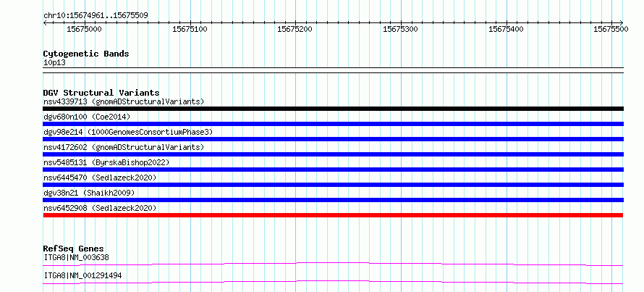
Task: Click the black nsv4339713 variant bar
Action: tap(333, 109)
